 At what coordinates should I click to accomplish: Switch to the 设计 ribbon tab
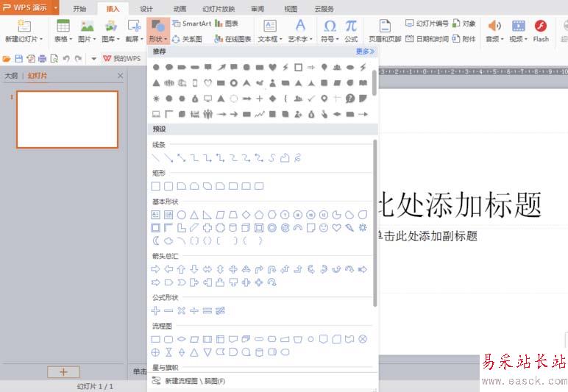tap(146, 9)
